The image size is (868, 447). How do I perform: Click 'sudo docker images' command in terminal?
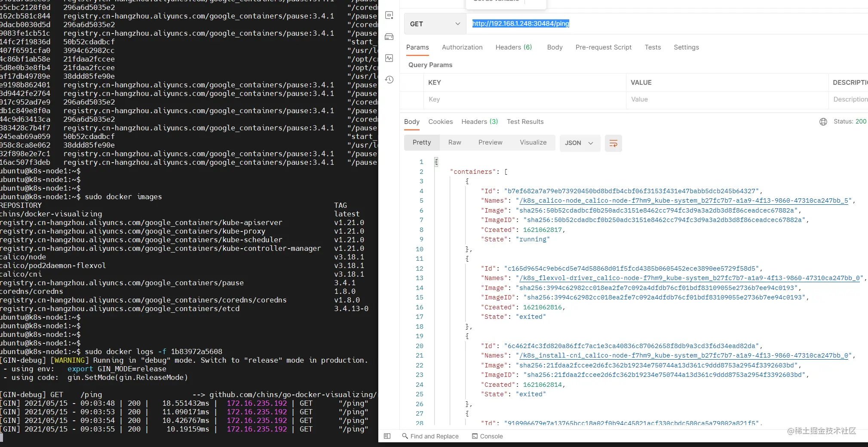point(123,197)
